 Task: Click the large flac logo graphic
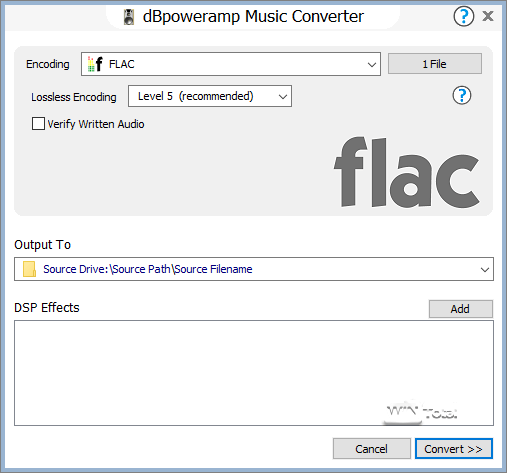point(407,172)
